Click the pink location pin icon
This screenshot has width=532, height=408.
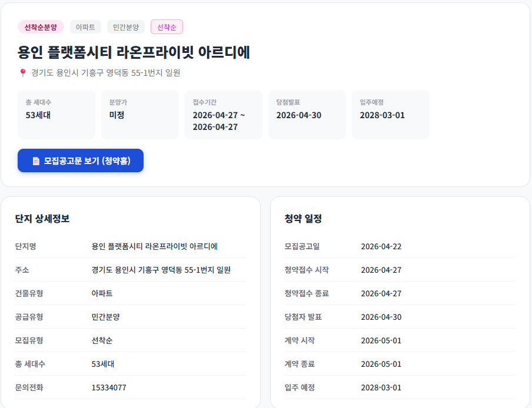click(x=22, y=72)
